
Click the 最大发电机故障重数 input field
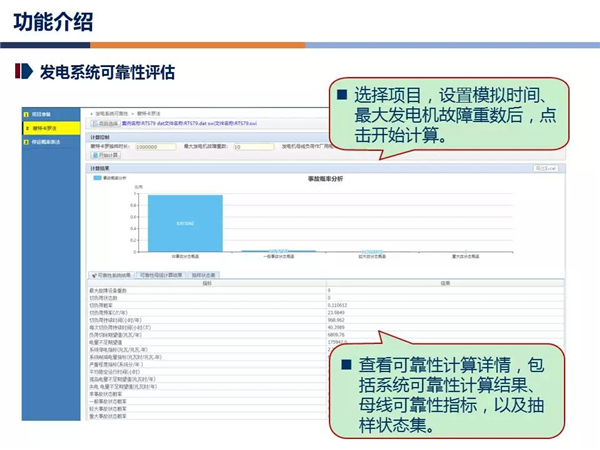tap(251, 146)
